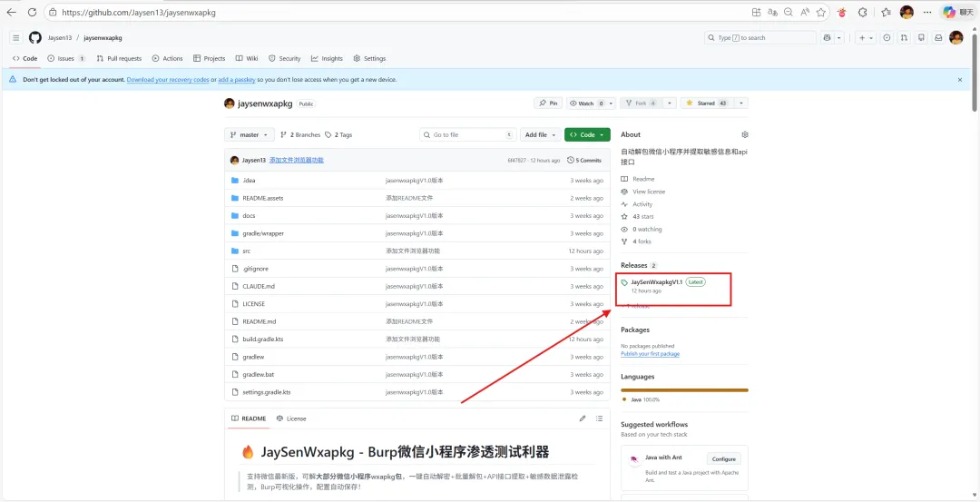The width and height of the screenshot is (980, 502).
Task: Open the build.gradle.kts file
Action: 262,339
